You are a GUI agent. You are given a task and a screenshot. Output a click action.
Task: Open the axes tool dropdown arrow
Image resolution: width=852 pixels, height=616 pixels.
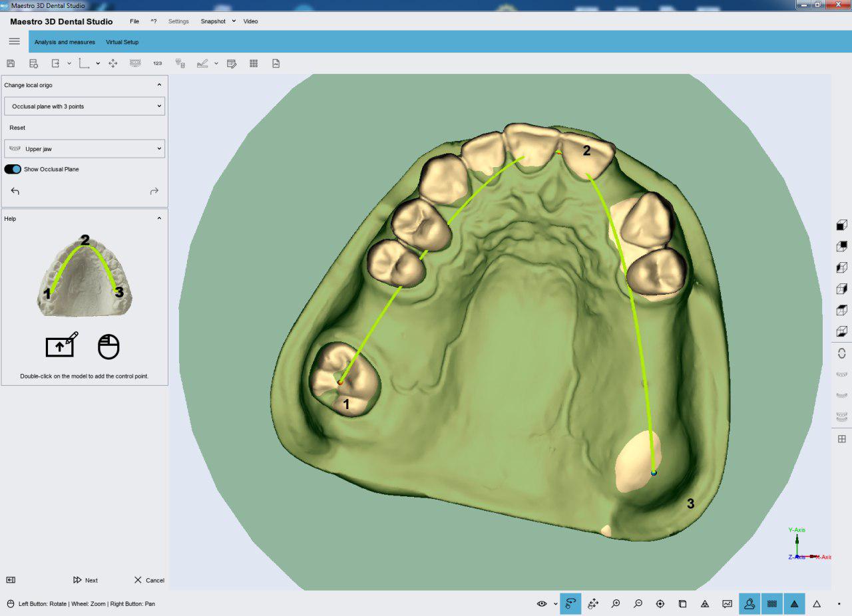(98, 63)
